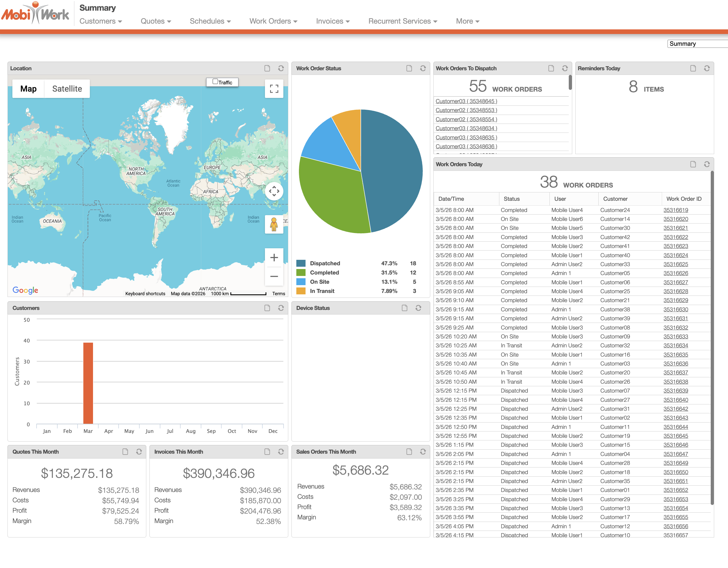The width and height of the screenshot is (728, 568).
Task: Open work order 35316619 link
Action: (676, 210)
